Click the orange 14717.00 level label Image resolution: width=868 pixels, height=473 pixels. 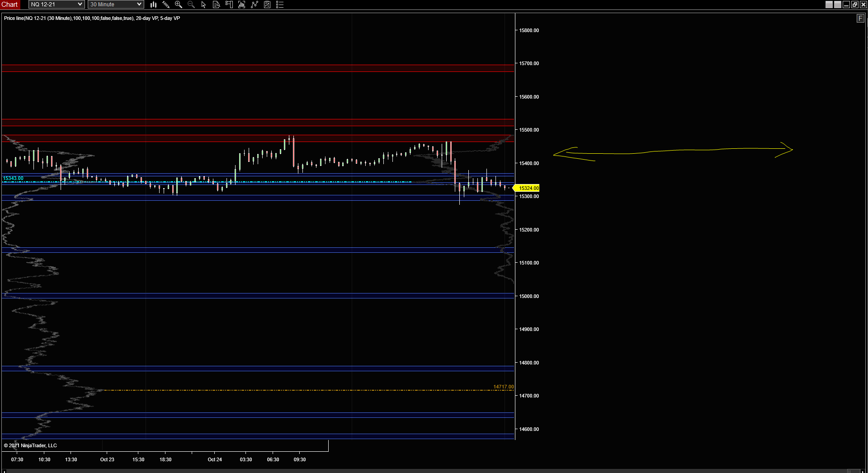[504, 387]
